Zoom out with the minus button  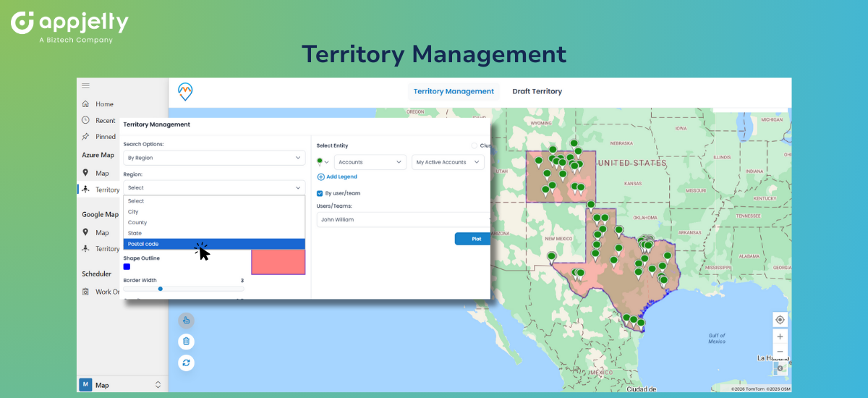pos(780,352)
